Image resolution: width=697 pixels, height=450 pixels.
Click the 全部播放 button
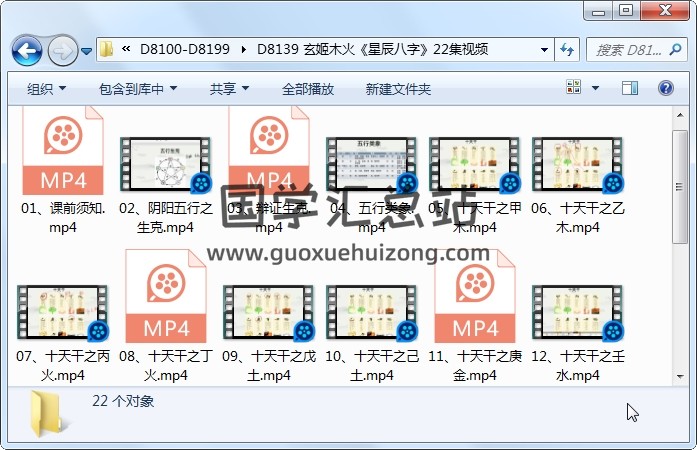(x=308, y=89)
